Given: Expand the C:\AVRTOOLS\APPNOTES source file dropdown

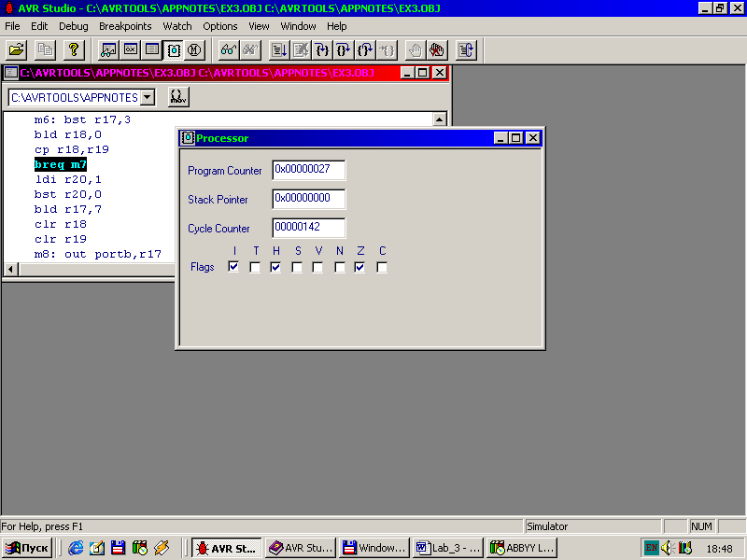Looking at the screenshot, I should 148,98.
